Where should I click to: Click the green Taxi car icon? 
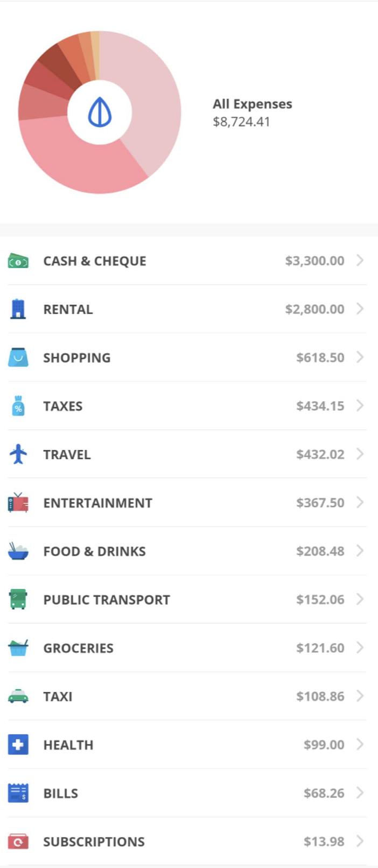pos(18,696)
